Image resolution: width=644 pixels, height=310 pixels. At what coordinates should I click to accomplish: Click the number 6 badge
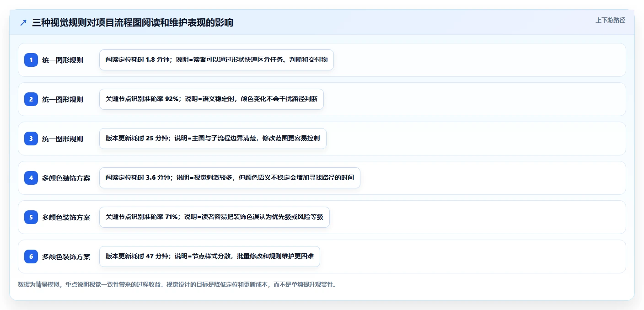(31, 257)
